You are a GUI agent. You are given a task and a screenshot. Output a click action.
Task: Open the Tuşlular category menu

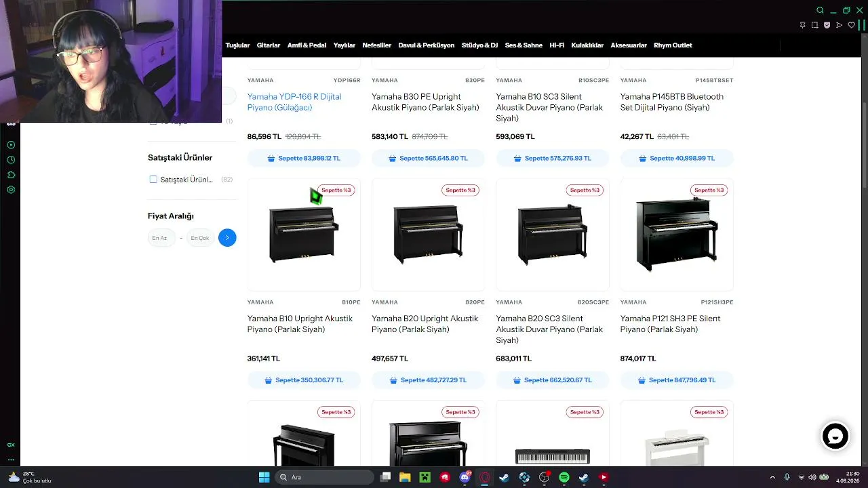[x=237, y=45]
